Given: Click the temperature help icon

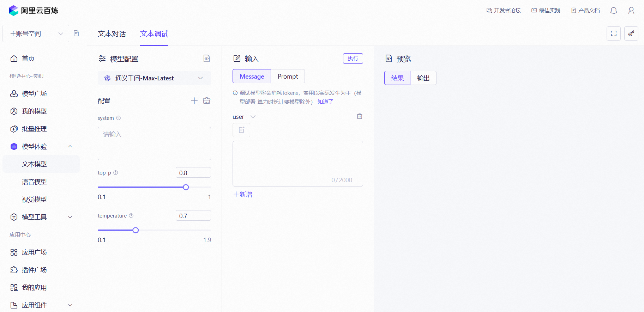Looking at the screenshot, I should 131,216.
